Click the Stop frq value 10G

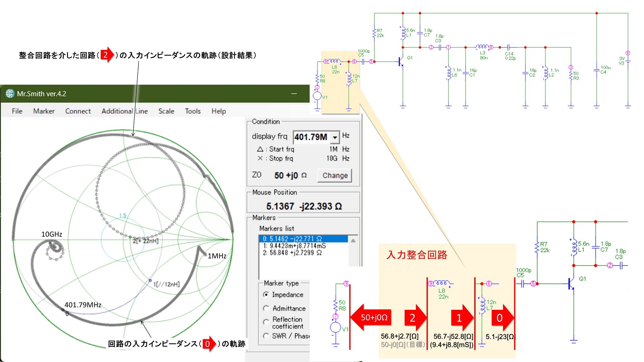pos(332,158)
